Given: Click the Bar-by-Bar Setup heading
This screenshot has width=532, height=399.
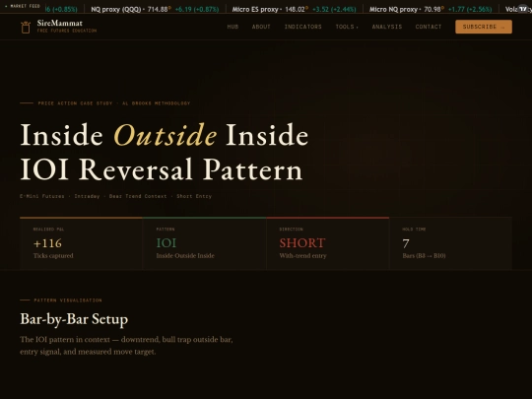Looking at the screenshot, I should [x=74, y=319].
